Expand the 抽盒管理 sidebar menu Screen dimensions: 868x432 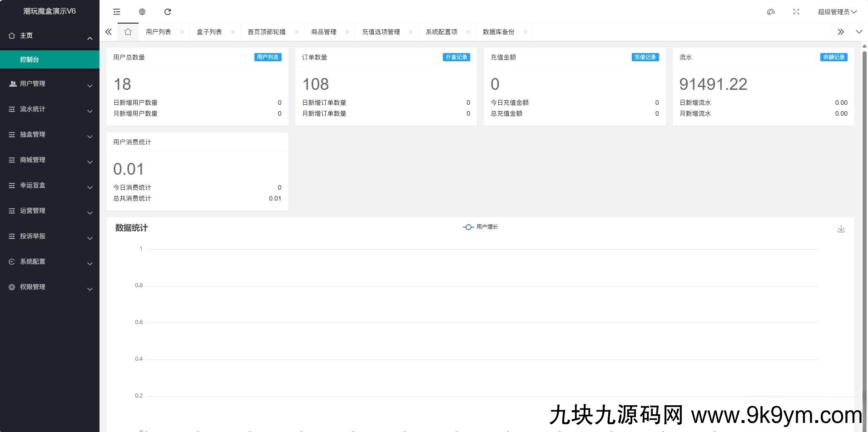click(x=50, y=135)
